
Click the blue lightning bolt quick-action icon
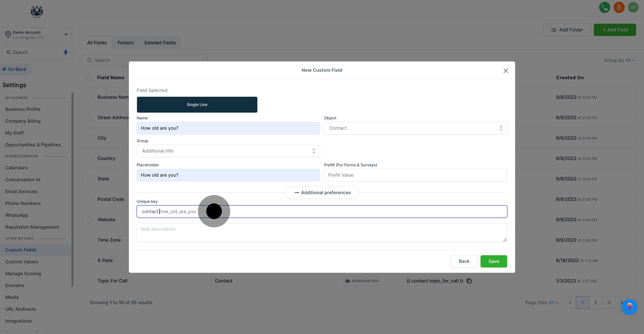pos(66,52)
